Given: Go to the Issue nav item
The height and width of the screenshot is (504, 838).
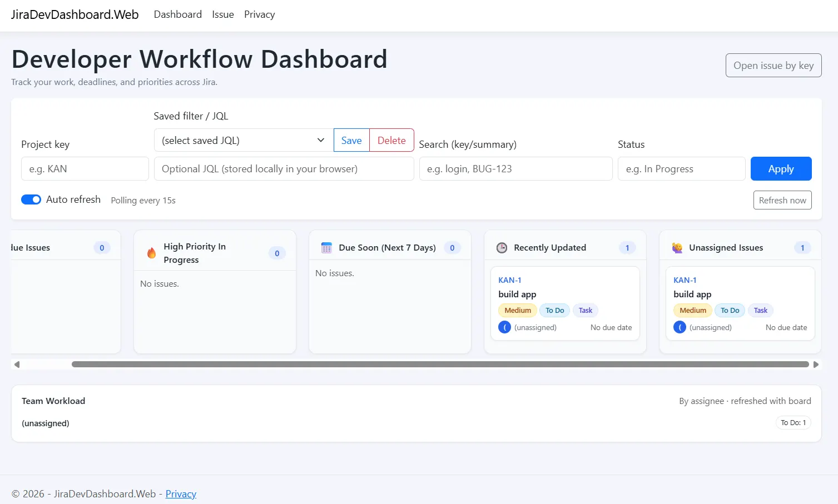Looking at the screenshot, I should [x=222, y=14].
